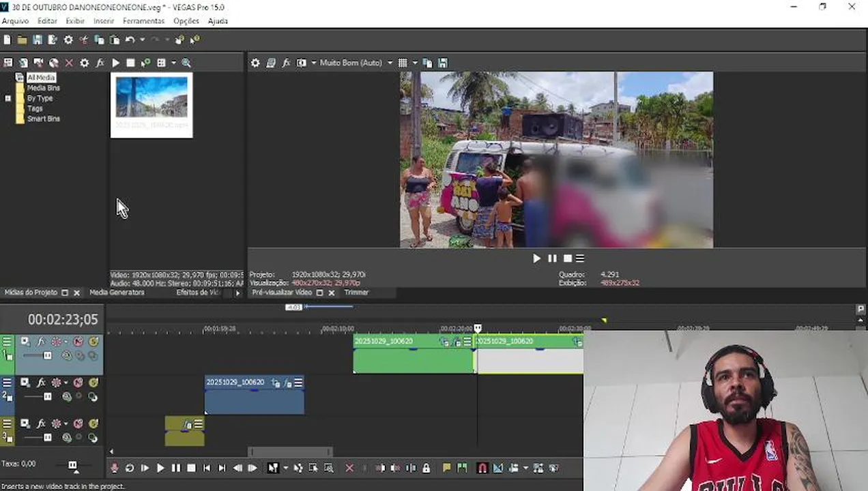The width and height of the screenshot is (868, 491).
Task: Select the Zoom edit tool in timeline toolbar
Action: [329, 468]
